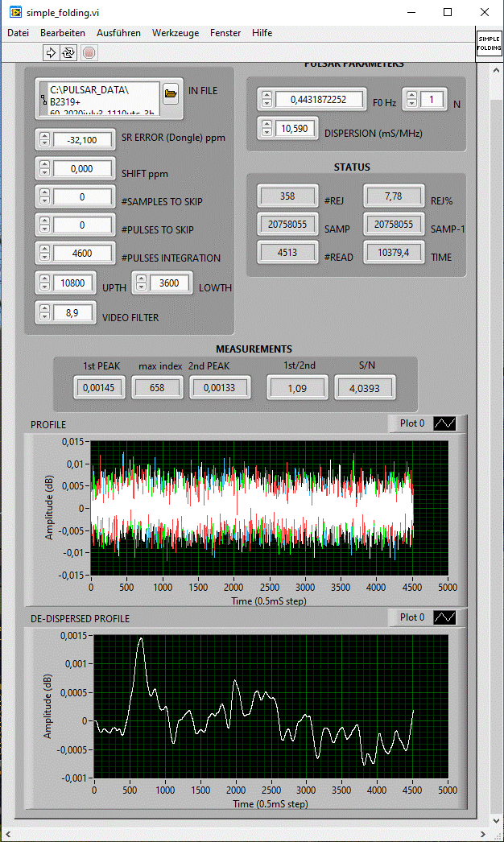The width and height of the screenshot is (504, 842).
Task: Click N value field showing 1
Action: pyautogui.click(x=432, y=99)
